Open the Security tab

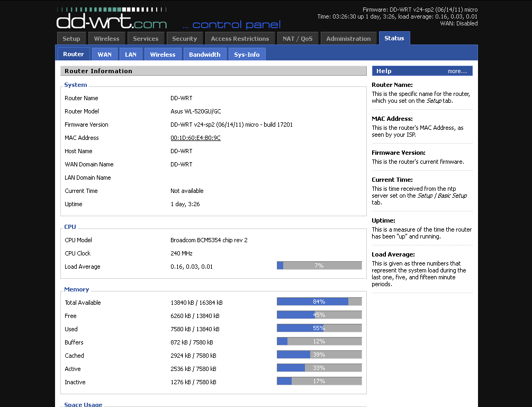pyautogui.click(x=185, y=38)
